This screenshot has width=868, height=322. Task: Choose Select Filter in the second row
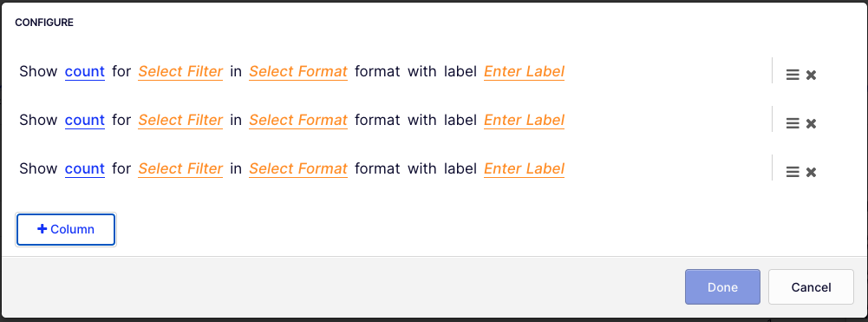[x=180, y=121]
